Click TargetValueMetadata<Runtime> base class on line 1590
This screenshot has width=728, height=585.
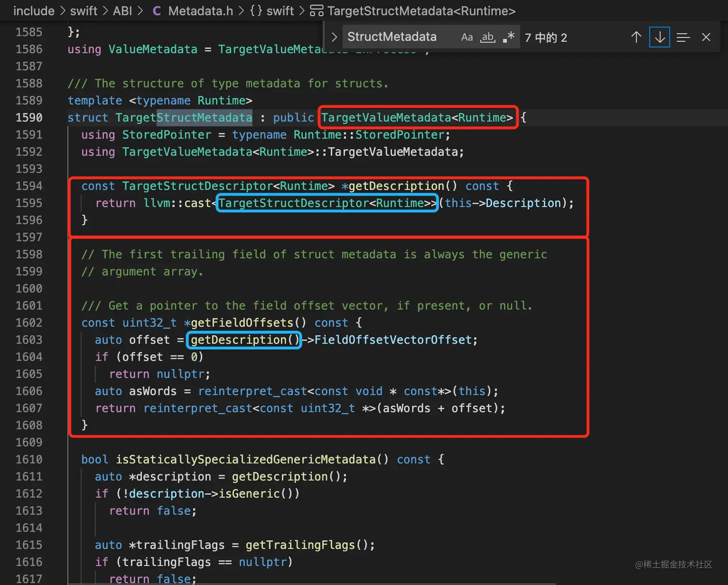pos(417,118)
